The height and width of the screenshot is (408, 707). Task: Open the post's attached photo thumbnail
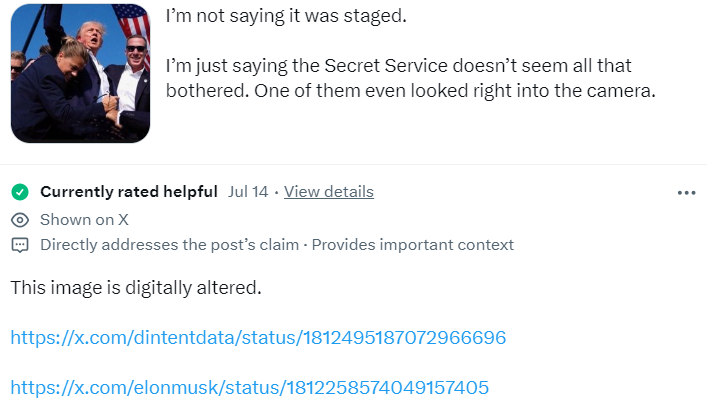(x=80, y=73)
